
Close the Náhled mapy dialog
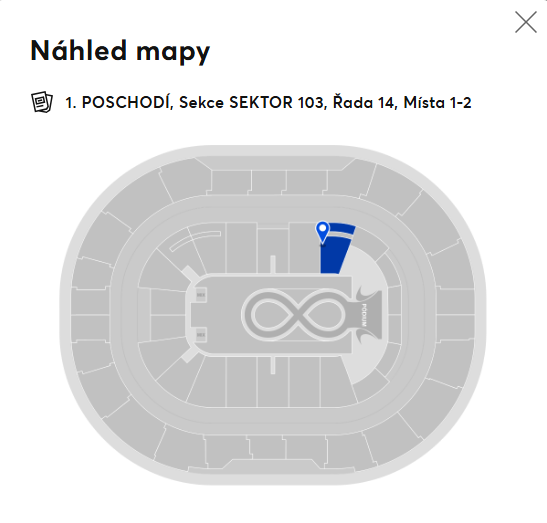pyautogui.click(x=526, y=22)
